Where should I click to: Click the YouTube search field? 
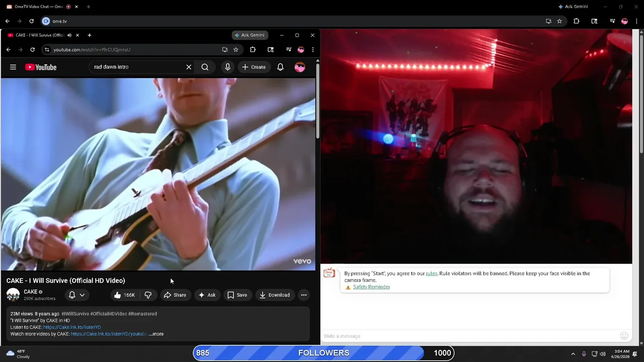tap(137, 67)
